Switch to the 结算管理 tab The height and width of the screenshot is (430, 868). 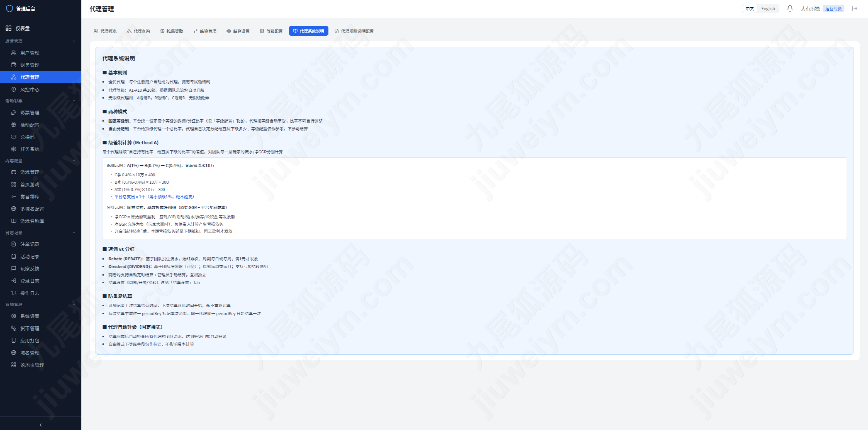tap(205, 31)
